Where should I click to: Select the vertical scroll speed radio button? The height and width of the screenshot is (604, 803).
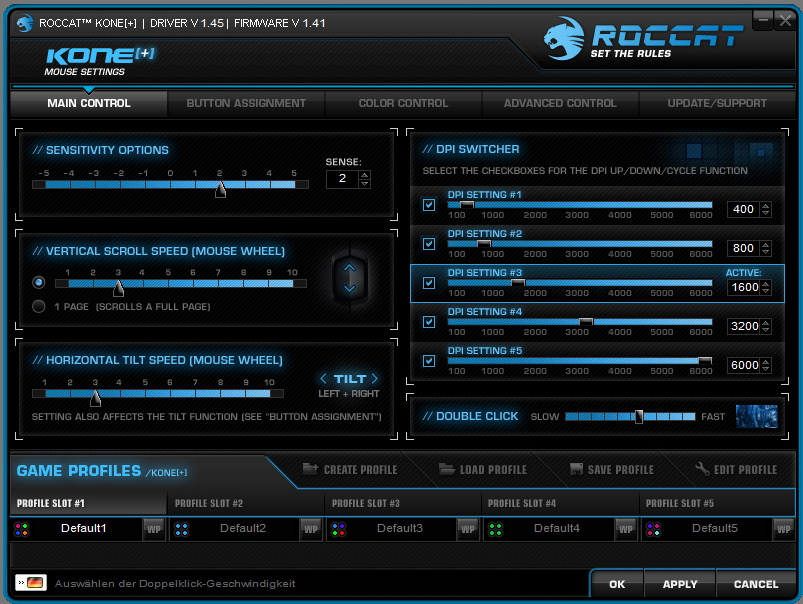[x=38, y=282]
